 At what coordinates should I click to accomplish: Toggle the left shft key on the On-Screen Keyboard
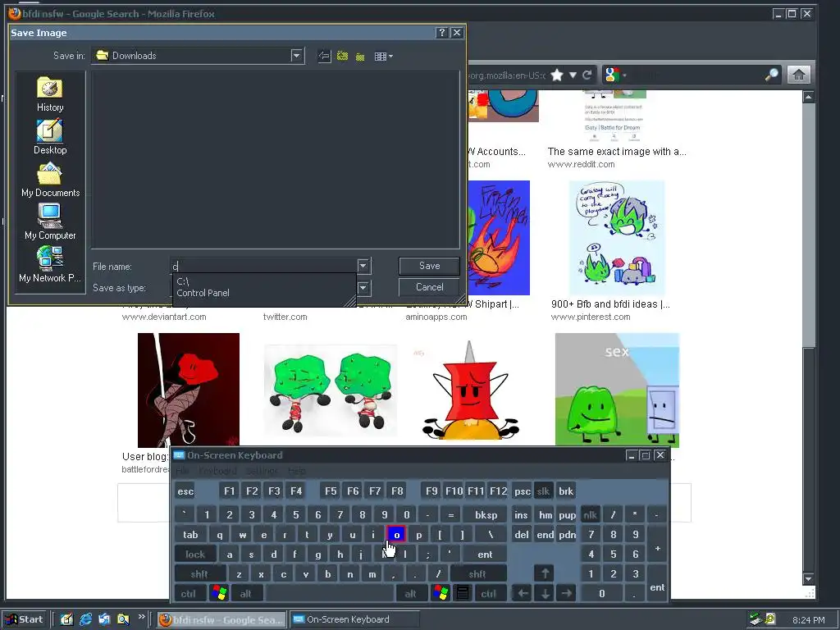[199, 574]
